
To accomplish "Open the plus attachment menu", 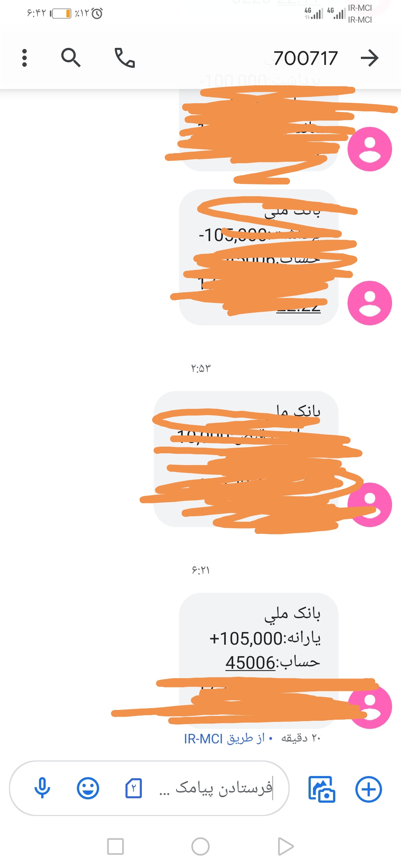I will click(x=368, y=789).
